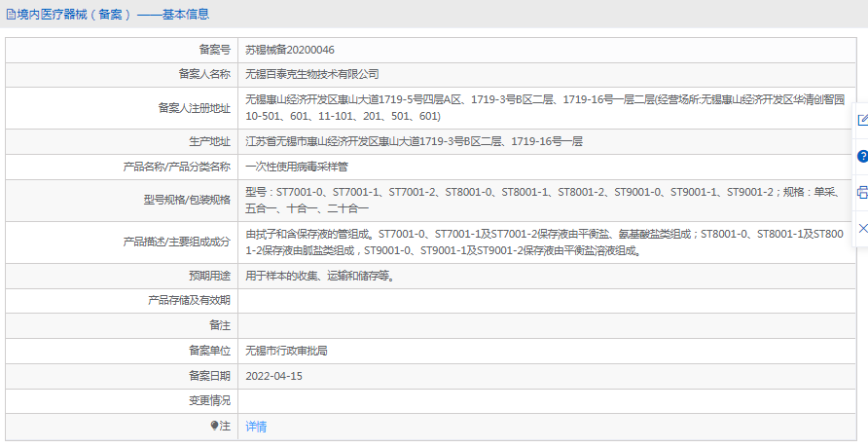The width and height of the screenshot is (868, 448).
Task: Click the document icon beside 境内医疗器械 heading
Action: pyautogui.click(x=11, y=15)
